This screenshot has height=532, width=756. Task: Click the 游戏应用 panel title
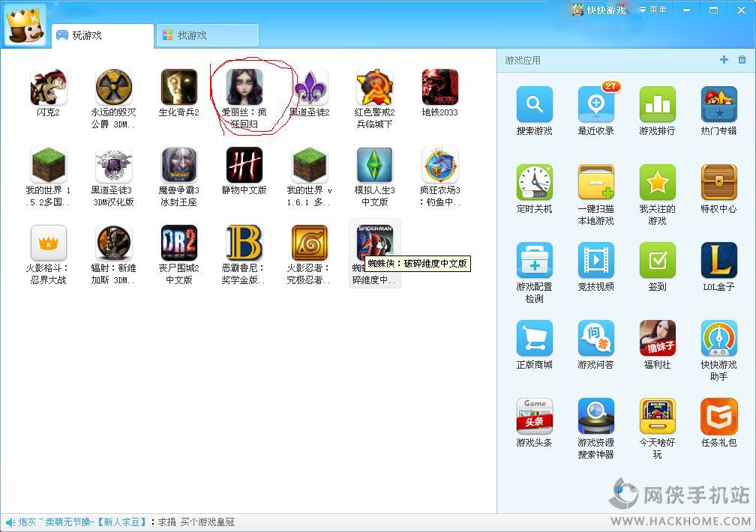(523, 60)
